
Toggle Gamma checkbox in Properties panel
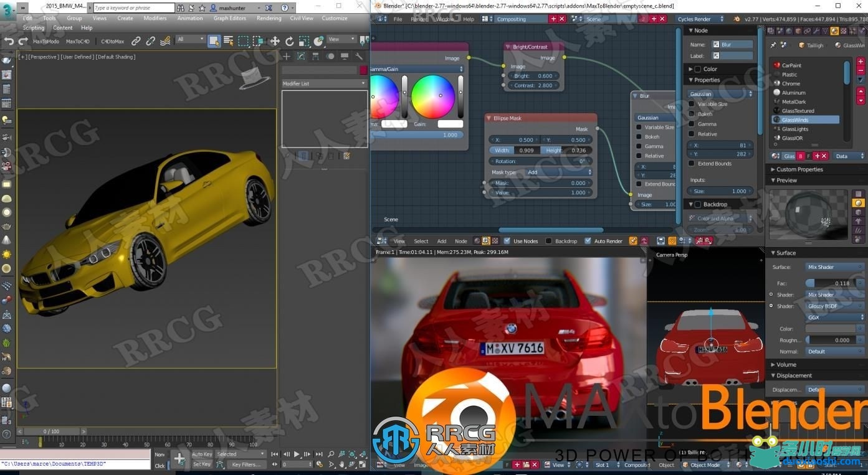click(x=692, y=124)
